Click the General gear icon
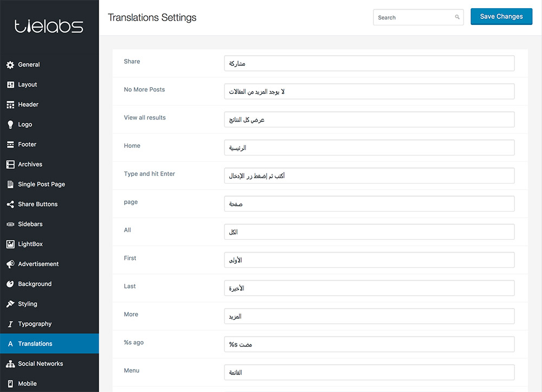542x392 pixels. (10, 64)
